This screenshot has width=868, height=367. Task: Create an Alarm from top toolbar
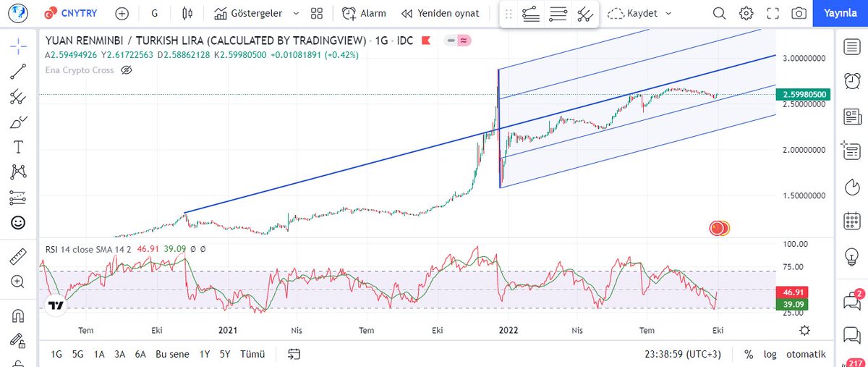[x=364, y=13]
